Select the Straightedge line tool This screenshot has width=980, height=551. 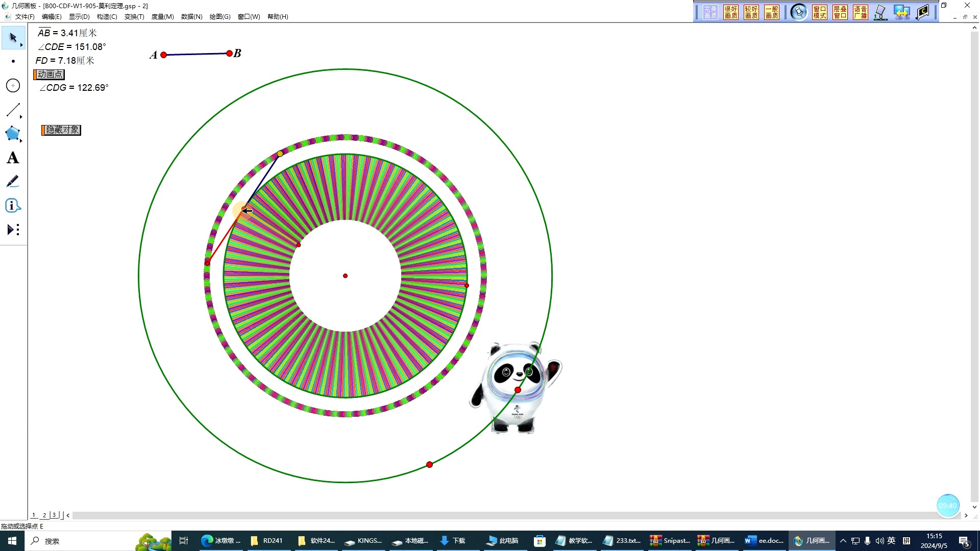coord(13,110)
